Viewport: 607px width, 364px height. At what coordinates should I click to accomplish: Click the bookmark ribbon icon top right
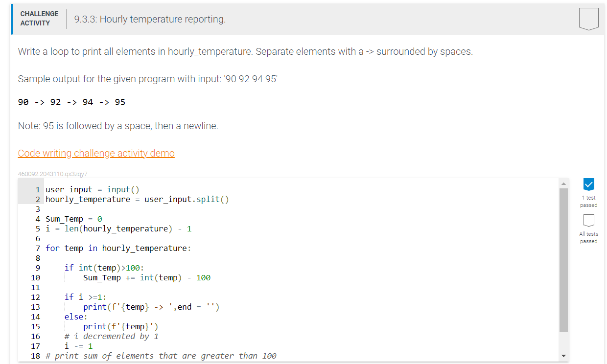pyautogui.click(x=588, y=18)
